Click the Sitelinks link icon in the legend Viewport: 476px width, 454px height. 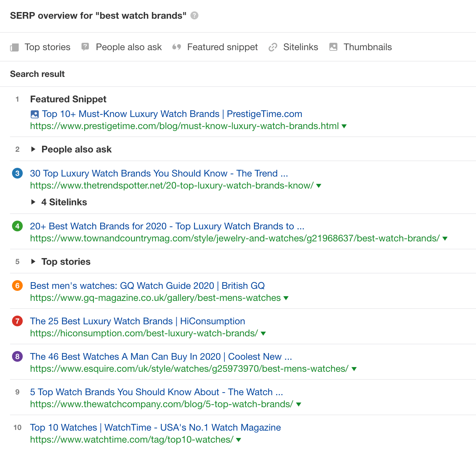pyautogui.click(x=273, y=47)
